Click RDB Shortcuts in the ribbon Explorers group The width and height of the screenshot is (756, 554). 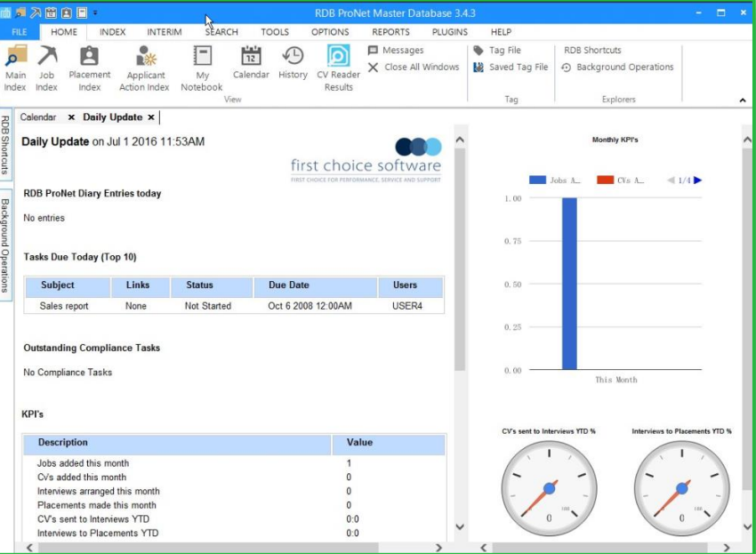592,50
